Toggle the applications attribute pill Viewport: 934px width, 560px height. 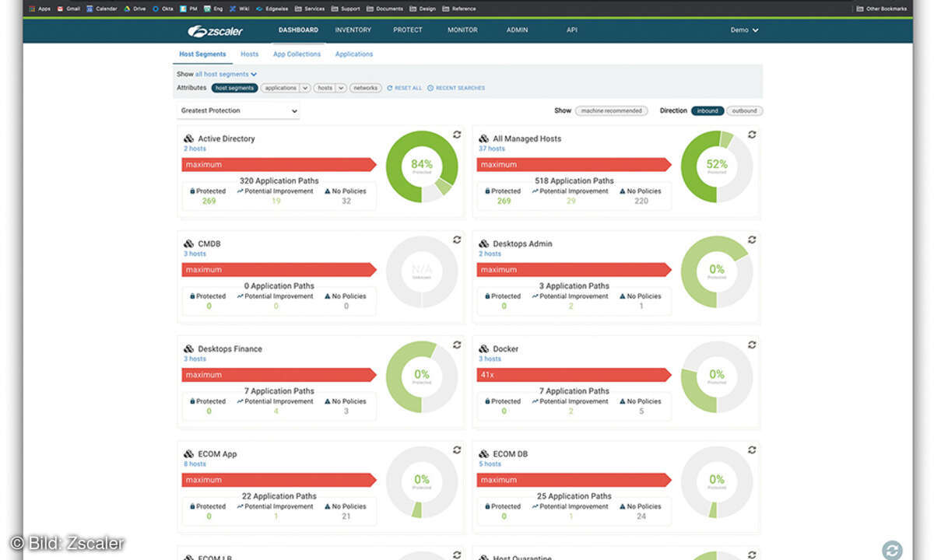(x=280, y=88)
